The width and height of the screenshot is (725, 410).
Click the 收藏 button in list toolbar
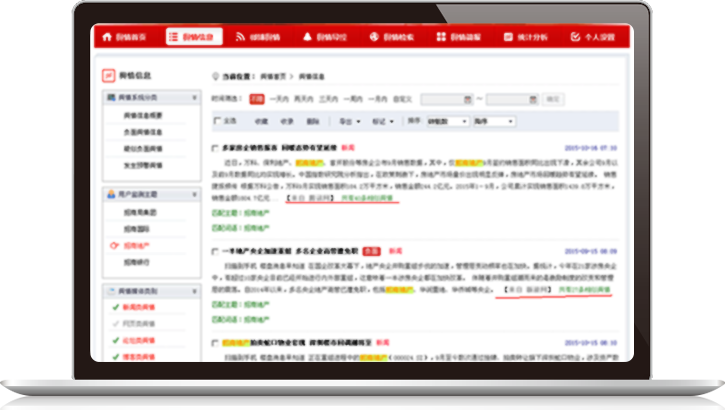(261, 122)
